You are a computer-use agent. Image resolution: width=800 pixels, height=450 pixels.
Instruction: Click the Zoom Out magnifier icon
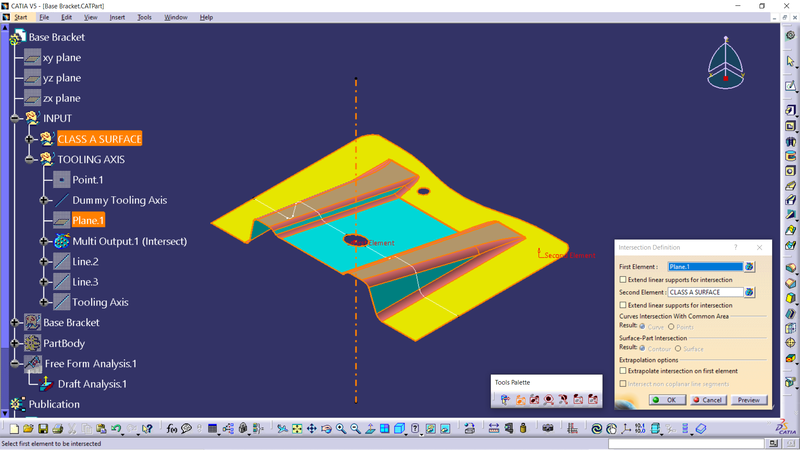tap(356, 429)
